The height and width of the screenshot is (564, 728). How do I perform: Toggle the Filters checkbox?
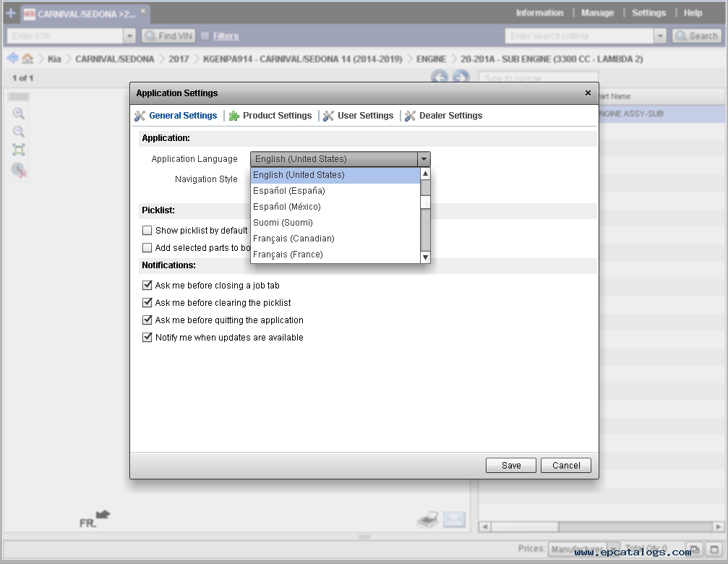pyautogui.click(x=205, y=35)
